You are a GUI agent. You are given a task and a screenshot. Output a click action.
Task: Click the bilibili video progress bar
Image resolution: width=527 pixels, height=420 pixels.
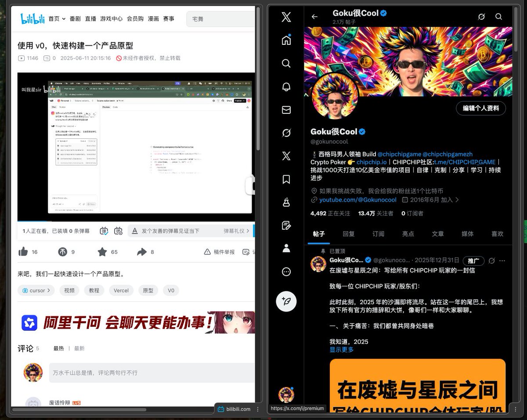(136, 221)
